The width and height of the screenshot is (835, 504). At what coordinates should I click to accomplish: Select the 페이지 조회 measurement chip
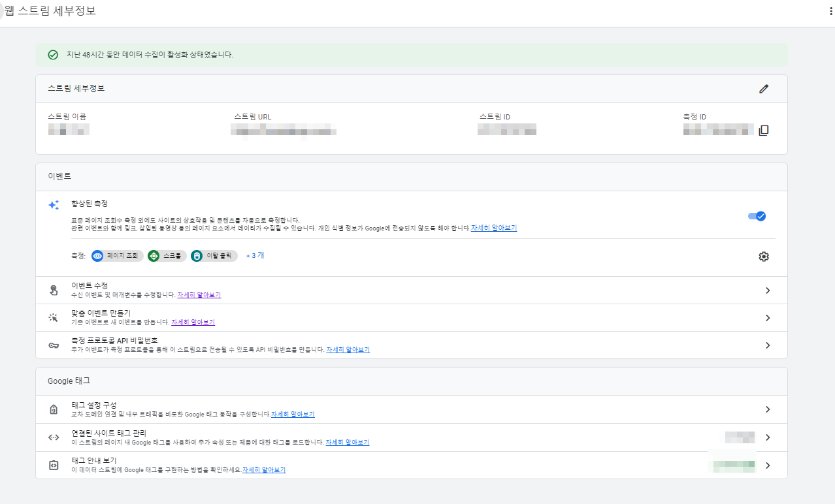(118, 256)
